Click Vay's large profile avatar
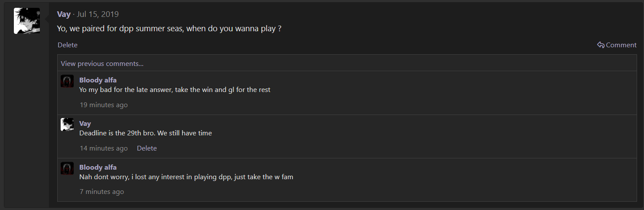Viewport: 644px width, 210px height. (27, 21)
